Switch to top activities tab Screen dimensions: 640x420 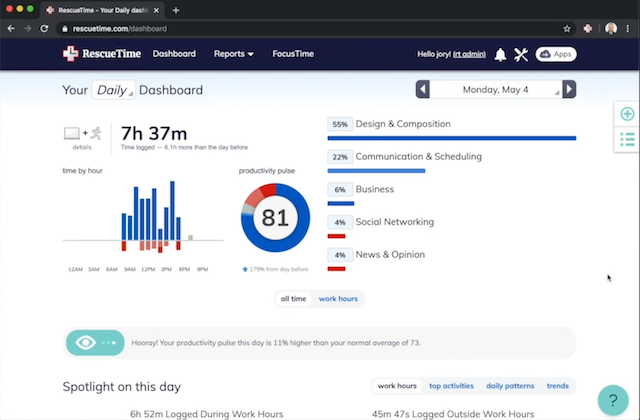451,386
